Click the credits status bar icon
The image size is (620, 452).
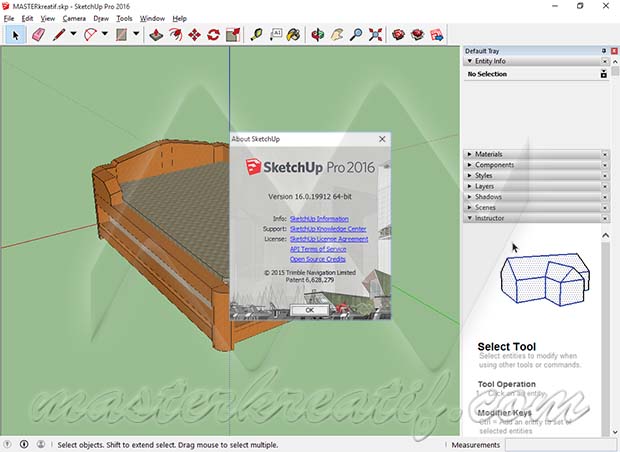click(x=24, y=444)
